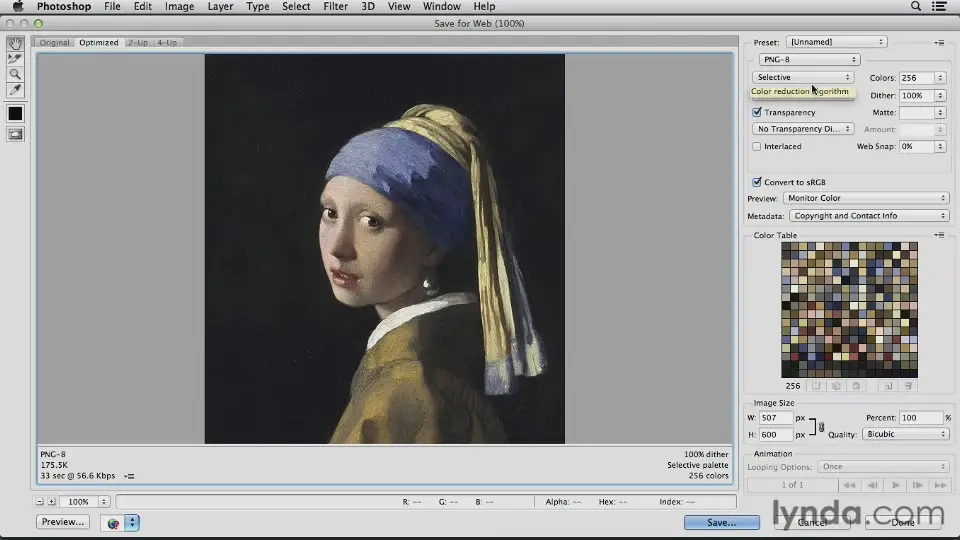The height and width of the screenshot is (540, 960).
Task: Open the No Transparency Dither dropdown
Action: coord(803,129)
